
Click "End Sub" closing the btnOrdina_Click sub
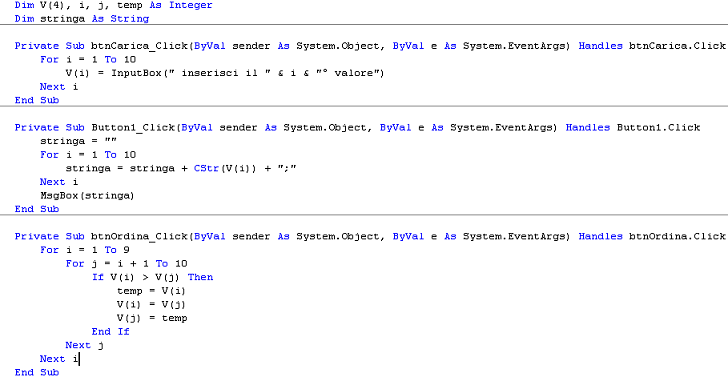(x=37, y=372)
